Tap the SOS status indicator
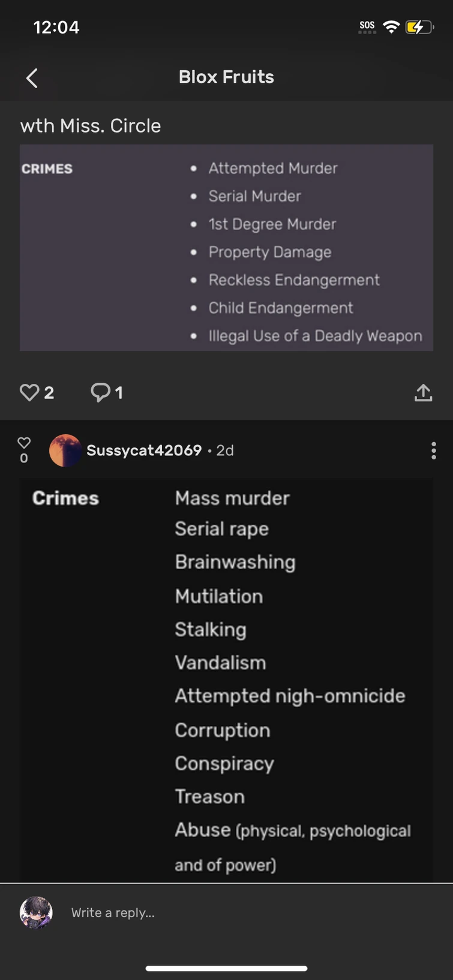453x980 pixels. point(367,26)
